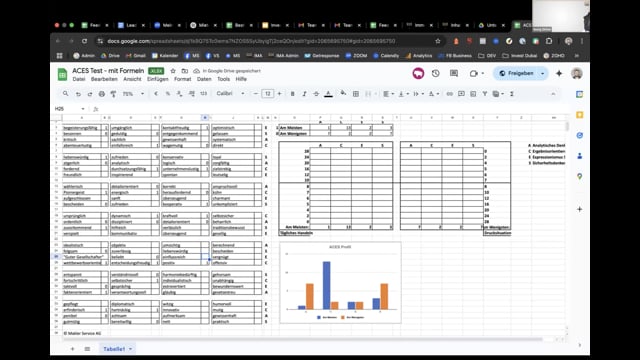
Task: Open the zoom percentage dropdown
Action: 133,94
